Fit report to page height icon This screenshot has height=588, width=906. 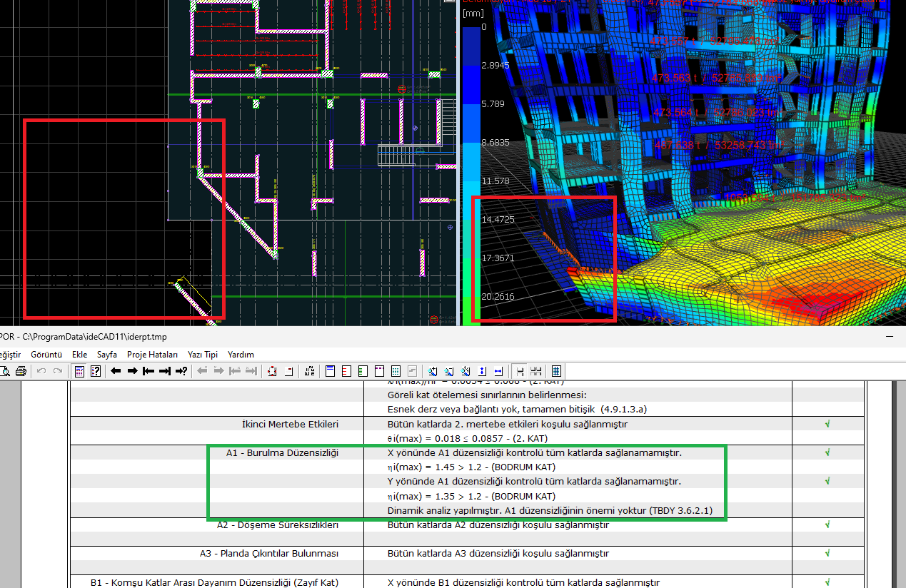pyautogui.click(x=482, y=371)
